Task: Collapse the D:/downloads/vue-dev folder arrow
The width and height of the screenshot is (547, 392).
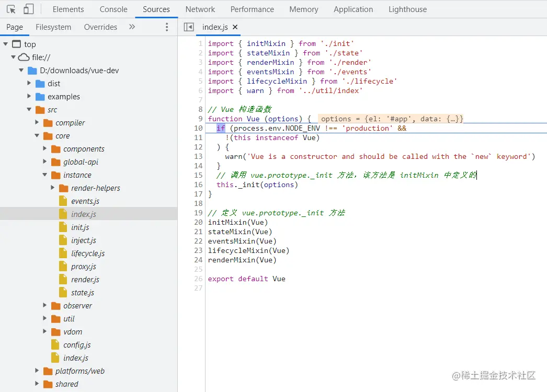Action: (21, 70)
